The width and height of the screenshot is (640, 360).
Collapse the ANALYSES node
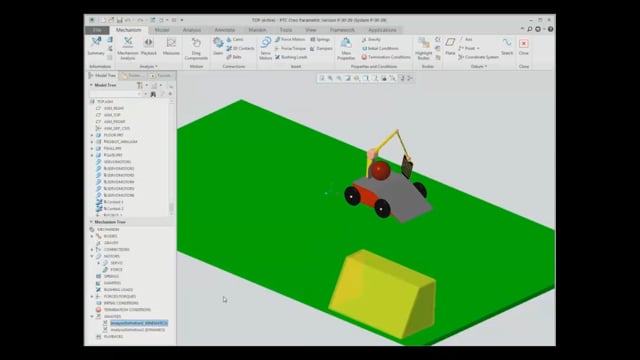[x=92, y=316]
